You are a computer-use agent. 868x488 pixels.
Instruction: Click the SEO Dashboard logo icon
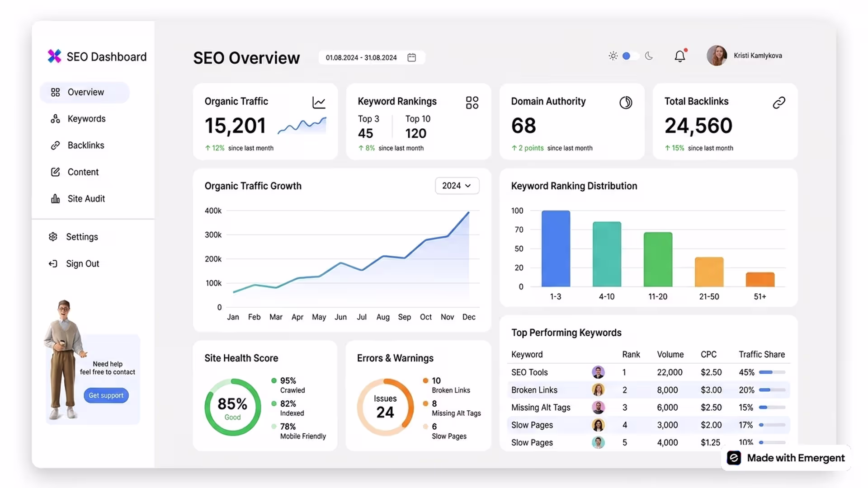[54, 56]
